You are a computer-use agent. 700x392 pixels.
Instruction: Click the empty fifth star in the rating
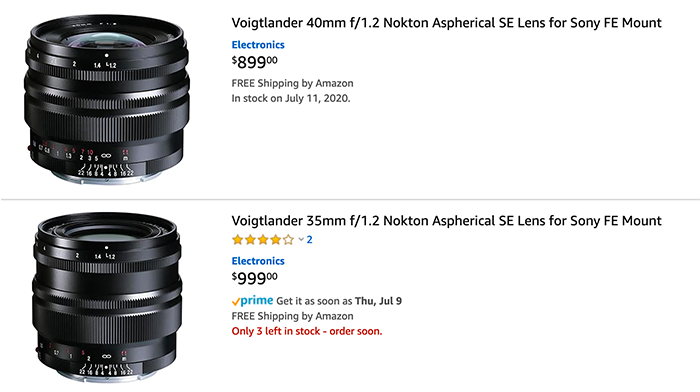[289, 240]
